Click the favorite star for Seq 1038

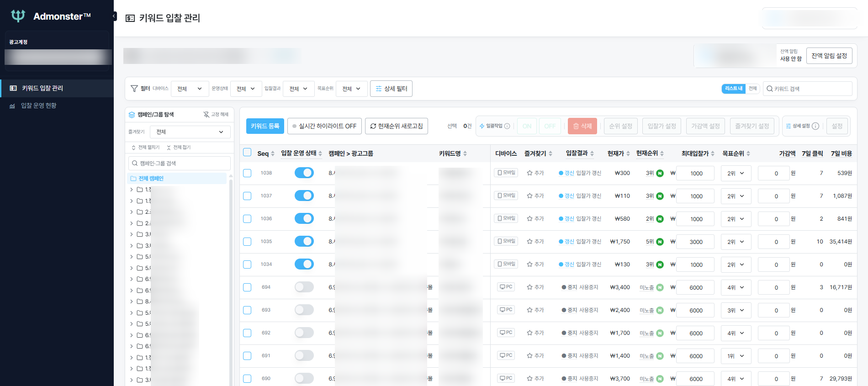pos(529,173)
